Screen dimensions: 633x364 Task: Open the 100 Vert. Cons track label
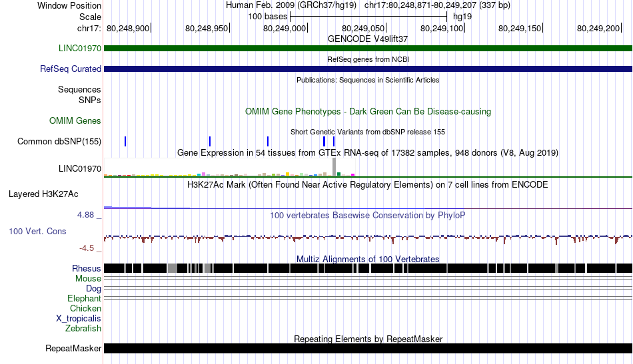(x=37, y=232)
